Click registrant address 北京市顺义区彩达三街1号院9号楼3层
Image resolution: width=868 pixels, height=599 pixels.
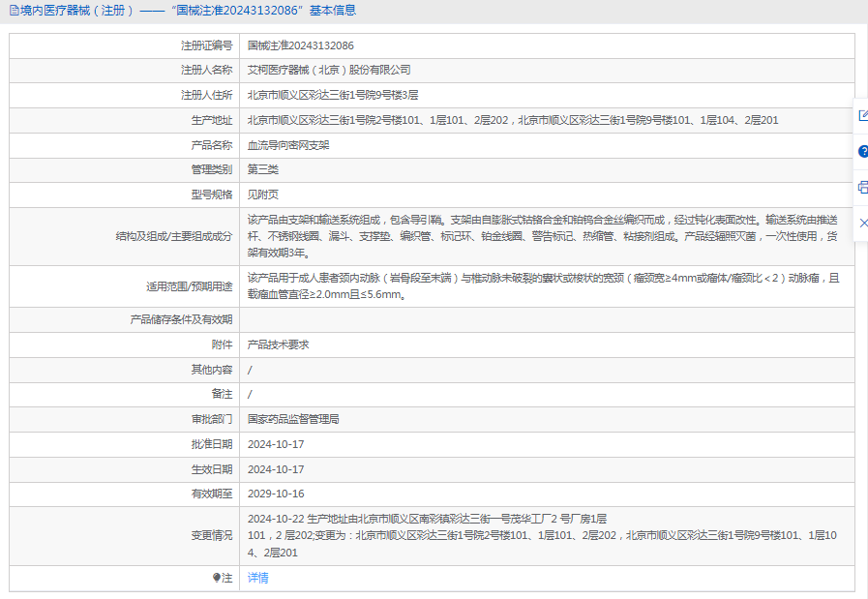coord(333,95)
